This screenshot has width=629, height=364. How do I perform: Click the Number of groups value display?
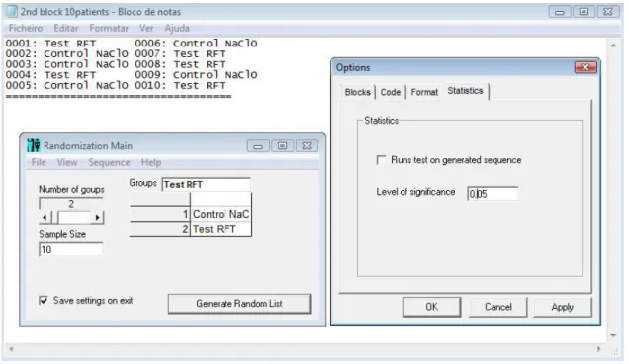pos(71,204)
